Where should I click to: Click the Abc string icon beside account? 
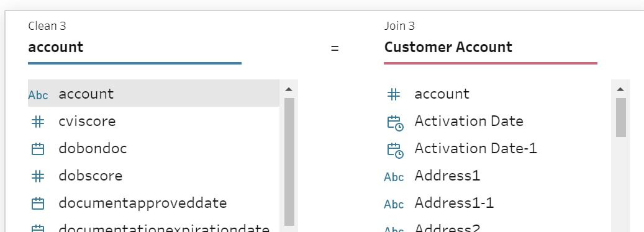38,95
